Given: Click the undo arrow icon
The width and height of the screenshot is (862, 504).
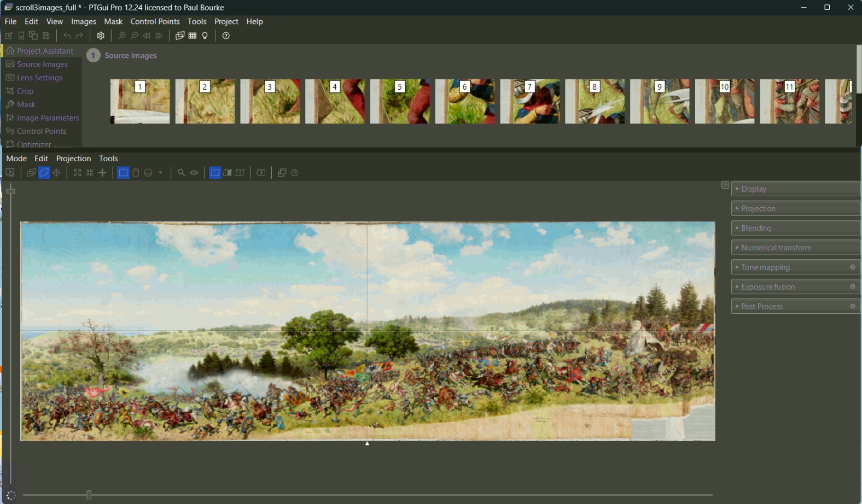Looking at the screenshot, I should [x=67, y=36].
